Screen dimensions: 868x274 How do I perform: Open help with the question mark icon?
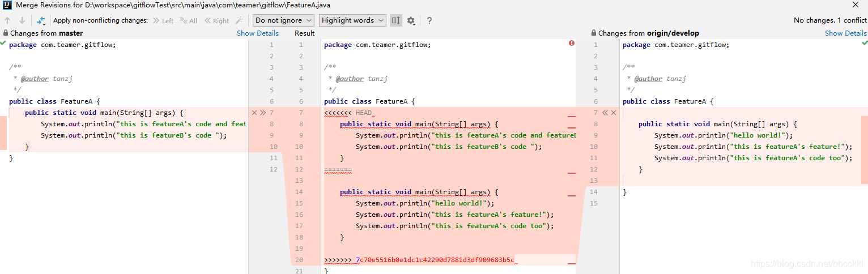pyautogui.click(x=429, y=20)
